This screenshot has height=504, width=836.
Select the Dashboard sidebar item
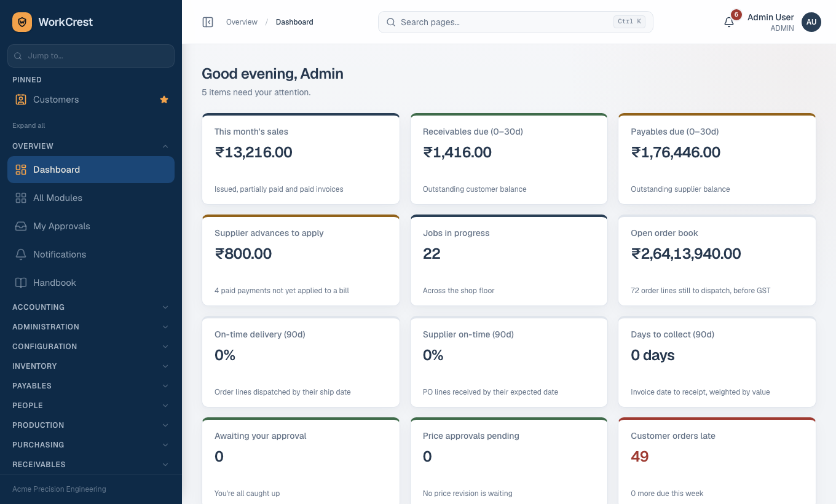(91, 170)
